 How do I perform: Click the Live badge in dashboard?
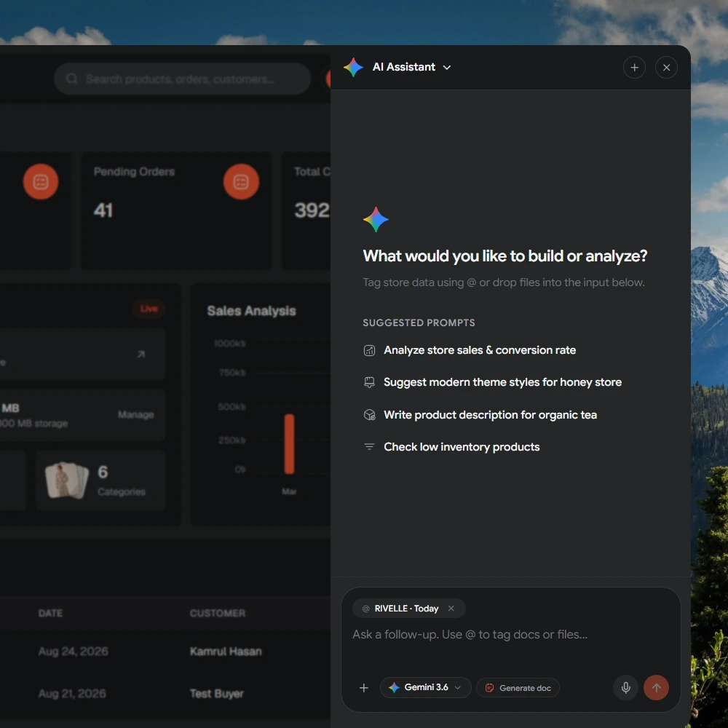pos(149,309)
